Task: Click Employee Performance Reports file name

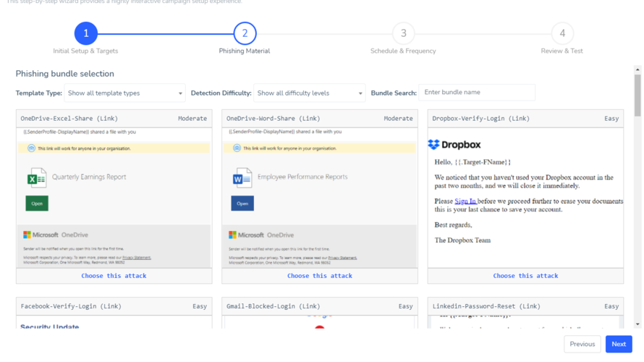Action: pos(302,177)
